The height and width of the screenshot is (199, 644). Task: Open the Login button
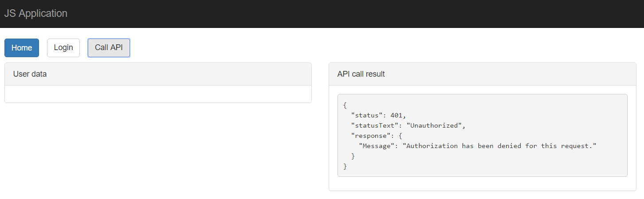63,48
